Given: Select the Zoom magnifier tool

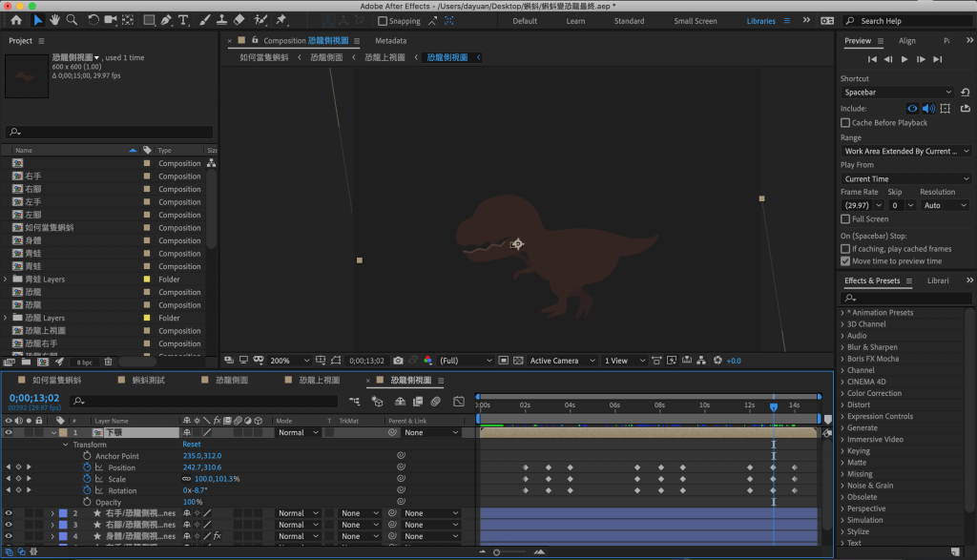Looking at the screenshot, I should pyautogui.click(x=73, y=20).
